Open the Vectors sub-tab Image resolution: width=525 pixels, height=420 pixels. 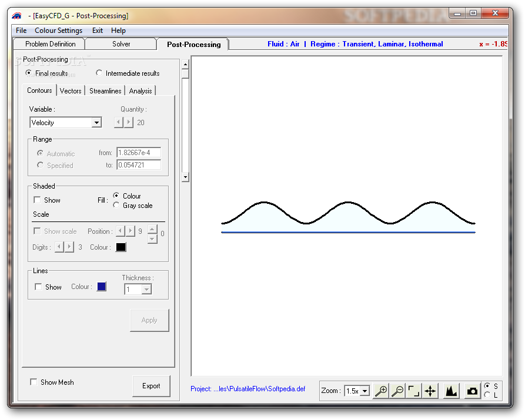71,90
